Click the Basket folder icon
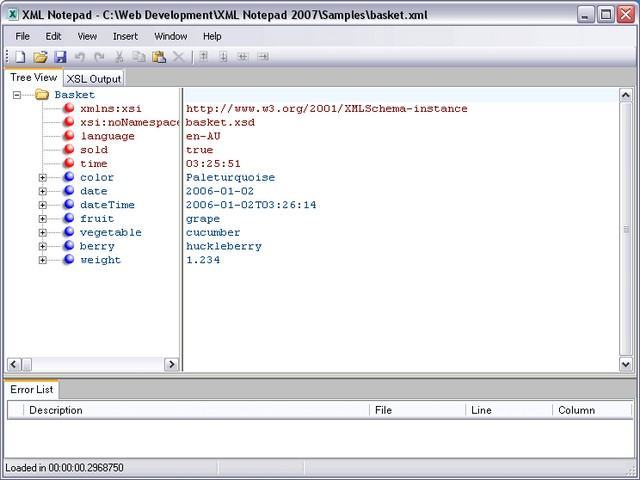 pos(42,95)
